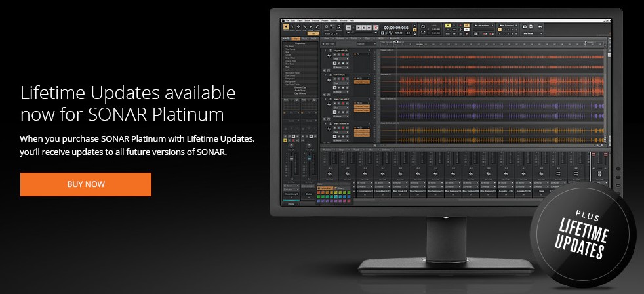Select the Edit tool in SONAR toolbar
This screenshot has width=644, height=294.
click(305, 27)
